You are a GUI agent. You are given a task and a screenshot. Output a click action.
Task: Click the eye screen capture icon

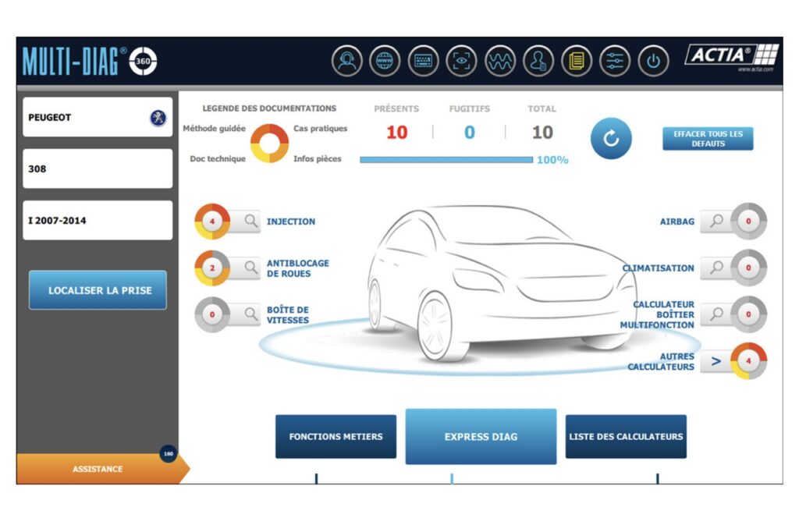coord(461,61)
